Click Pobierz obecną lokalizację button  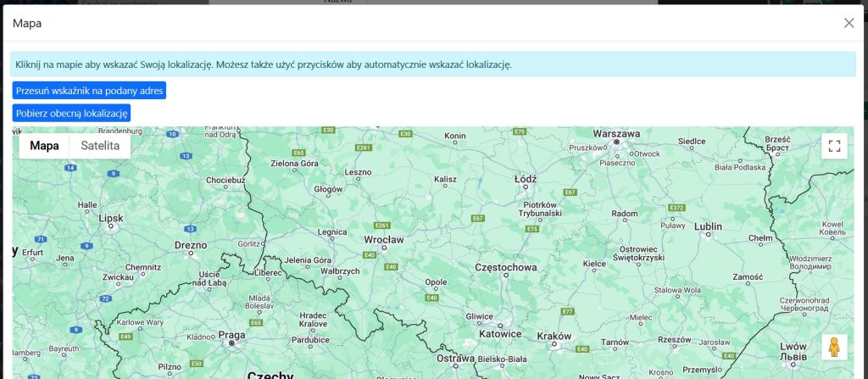(x=71, y=113)
